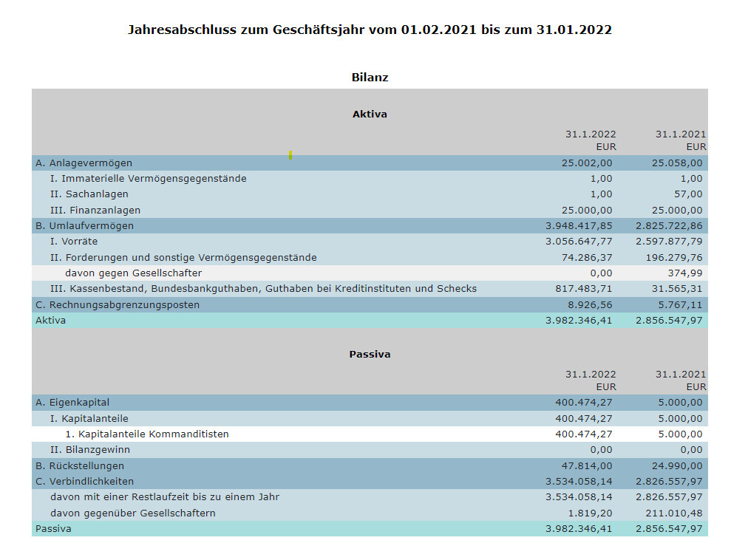Select the Aktiva section header
This screenshot has width=731, height=560.
370,115
